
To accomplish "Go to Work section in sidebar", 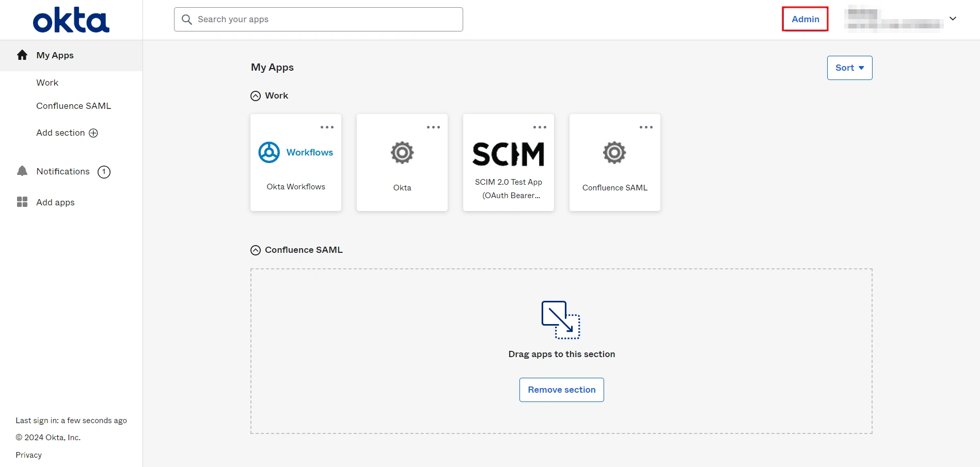I will pyautogui.click(x=48, y=83).
